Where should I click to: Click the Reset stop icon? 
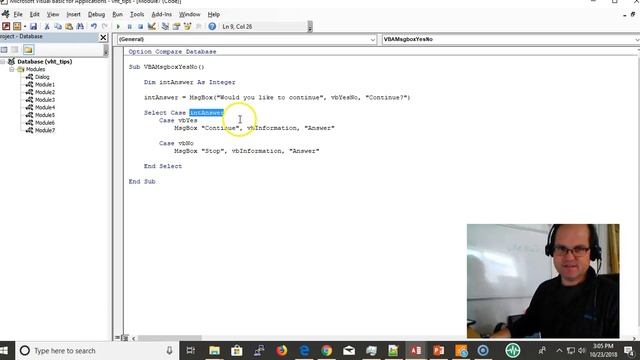(140, 27)
